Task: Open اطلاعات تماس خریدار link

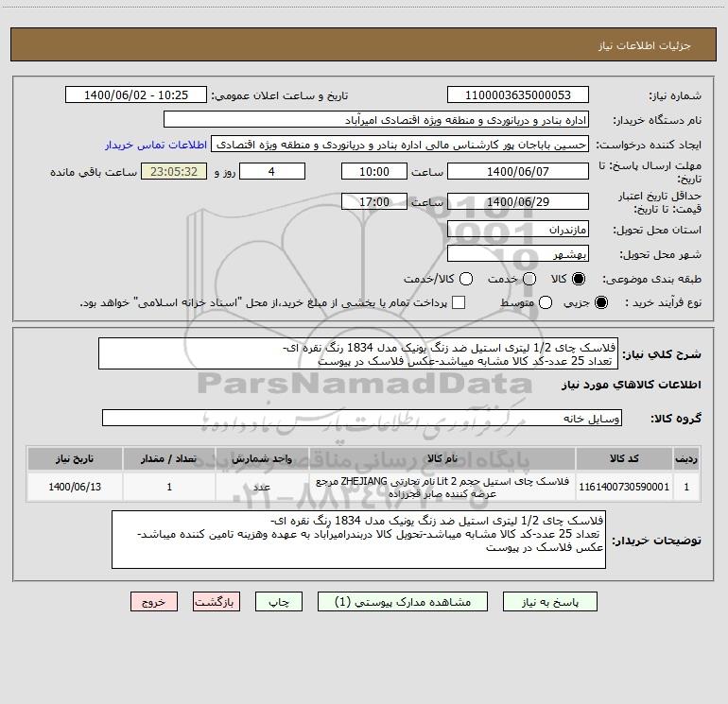Action: point(156,145)
